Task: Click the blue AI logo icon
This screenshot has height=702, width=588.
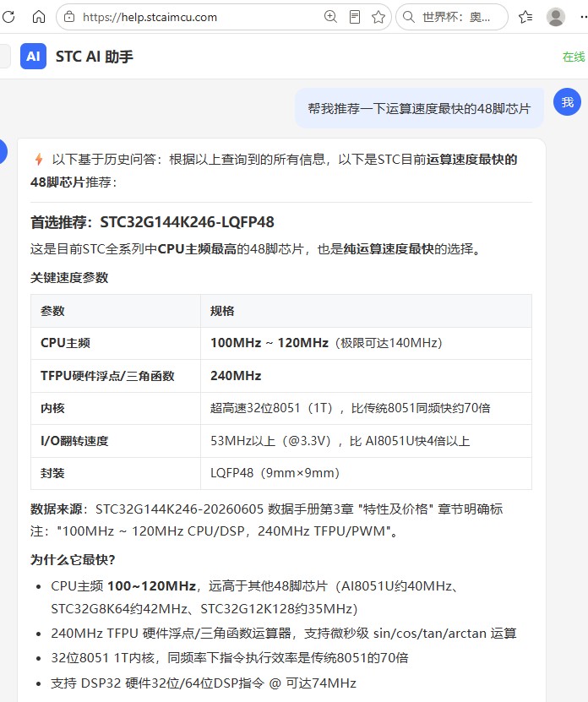Action: tap(33, 57)
